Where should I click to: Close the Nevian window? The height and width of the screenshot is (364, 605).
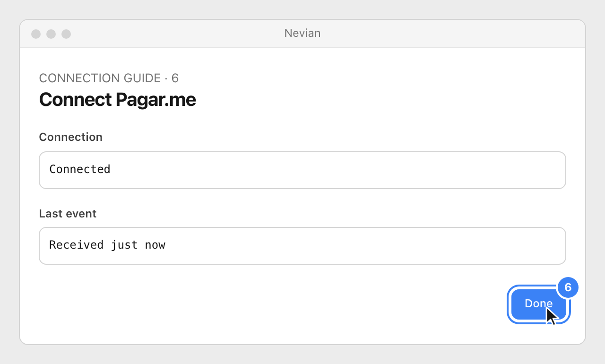click(36, 34)
